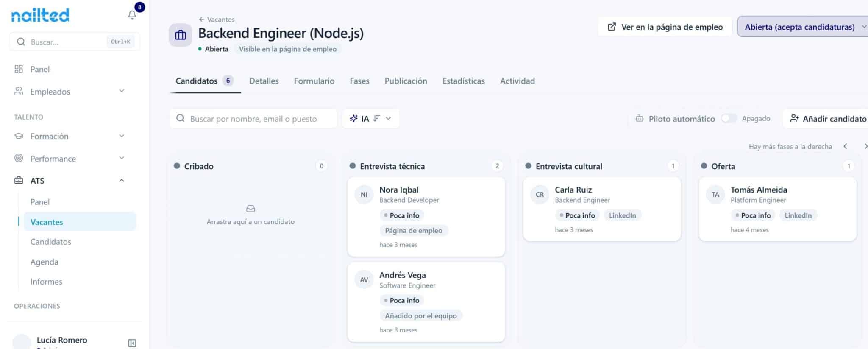Collapse the sidebar with the panel icon

pyautogui.click(x=132, y=343)
